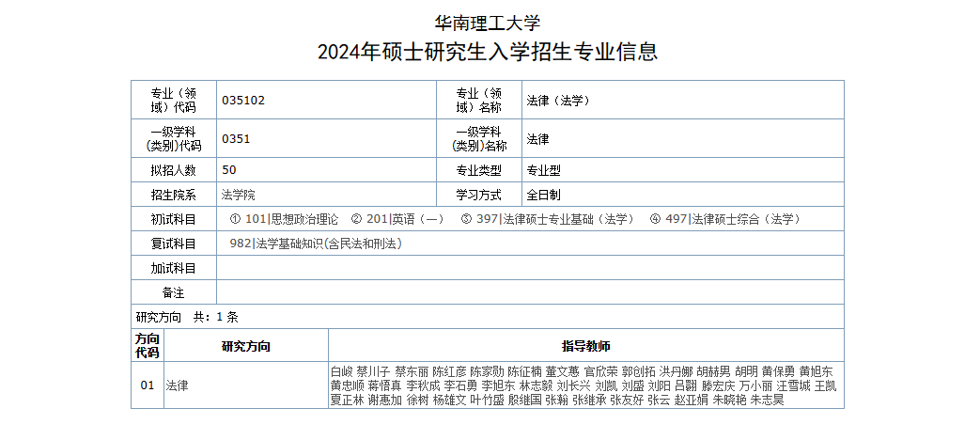Click the heading '2024年硕士研究生入学招生专业信息'
Image resolution: width=980 pixels, height=440 pixels.
coord(488,52)
